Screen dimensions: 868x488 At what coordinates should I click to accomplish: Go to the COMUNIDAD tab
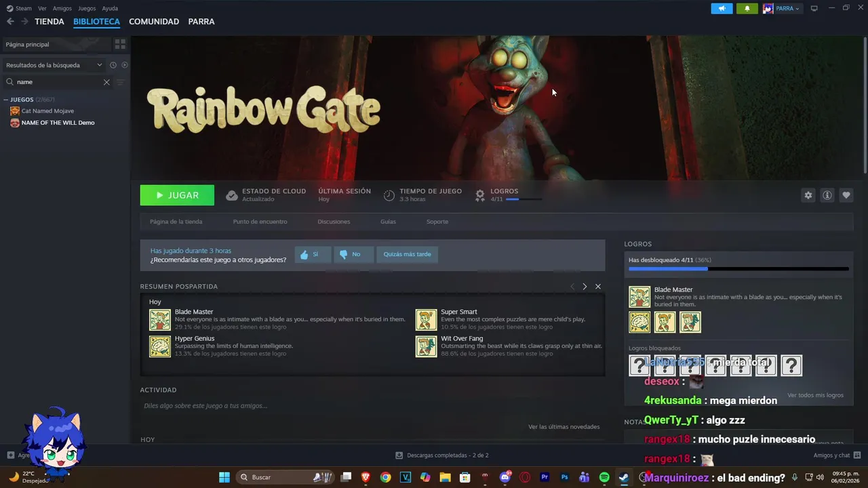[154, 22]
